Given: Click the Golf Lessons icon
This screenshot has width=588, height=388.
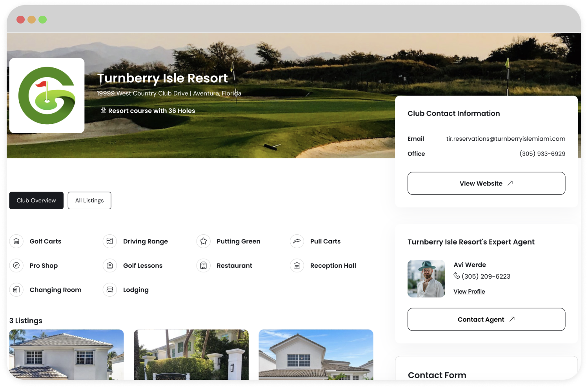Looking at the screenshot, I should [x=110, y=266].
